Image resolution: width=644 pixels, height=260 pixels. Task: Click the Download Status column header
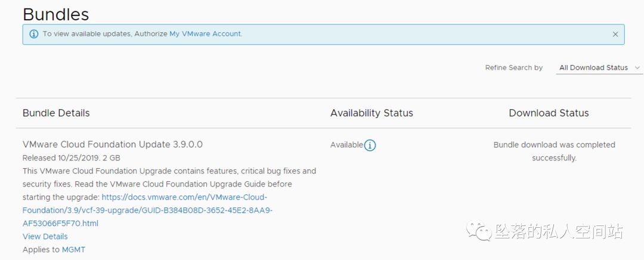549,113
